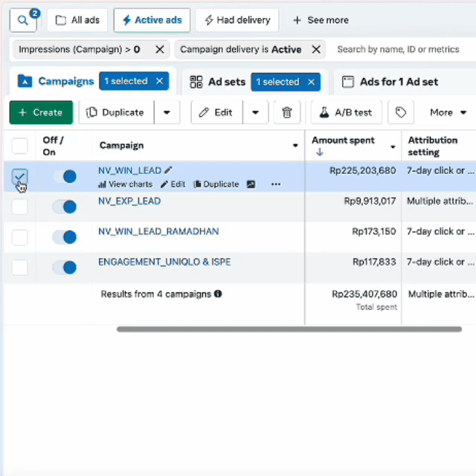Click the tag label icon button

pos(401,112)
